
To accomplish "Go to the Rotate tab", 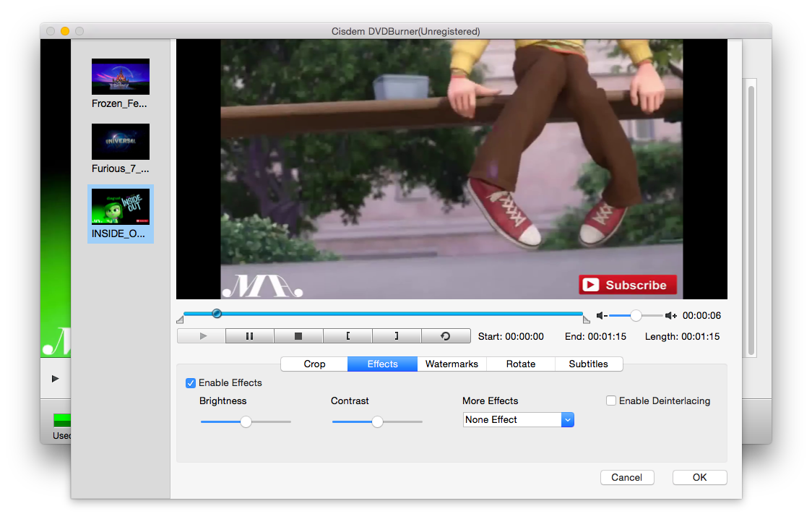I will (520, 364).
